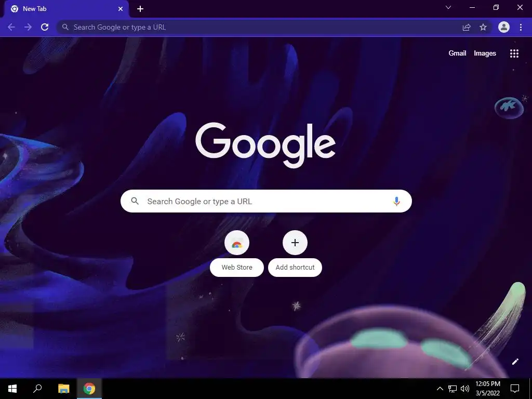
Task: Open File Explorer from the taskbar
Action: coord(63,389)
